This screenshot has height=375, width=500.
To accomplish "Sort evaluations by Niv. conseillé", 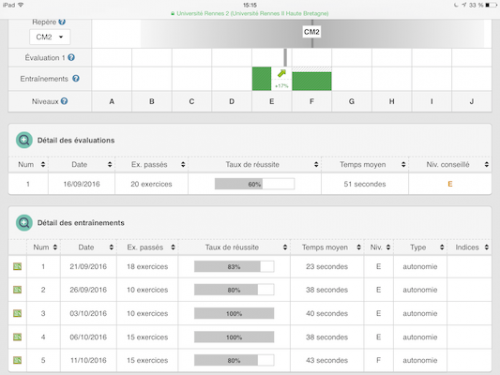I will 487,164.
